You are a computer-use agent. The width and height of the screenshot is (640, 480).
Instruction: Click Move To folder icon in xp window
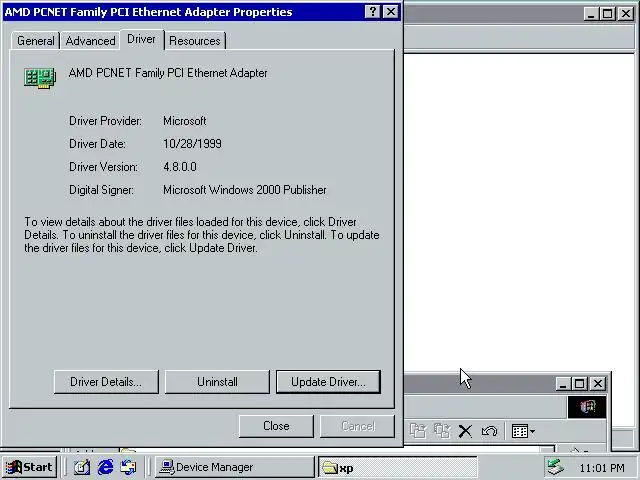418,431
